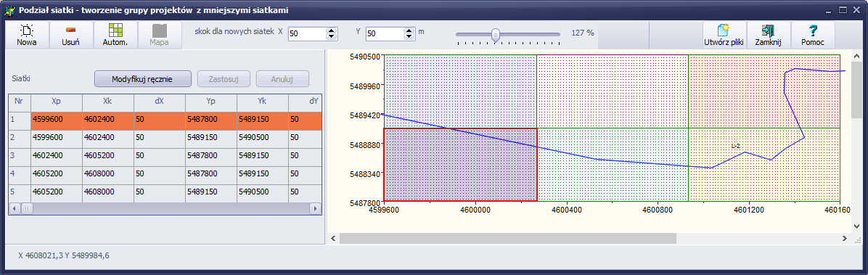This screenshot has height=275, width=868.
Task: Increase the Y step spinner value
Action: (x=409, y=30)
